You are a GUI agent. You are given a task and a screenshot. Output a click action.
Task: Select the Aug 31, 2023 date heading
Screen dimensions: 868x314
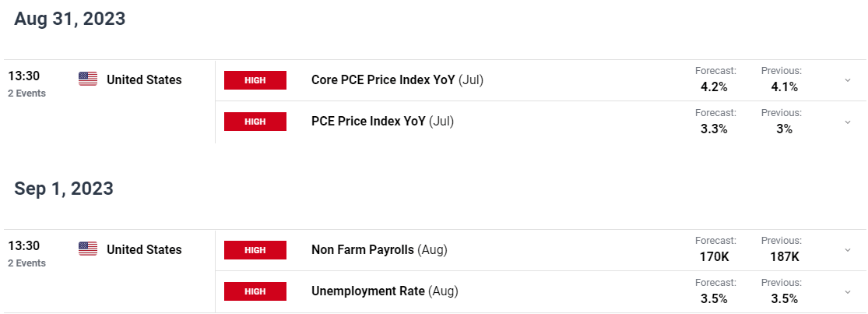70,19
